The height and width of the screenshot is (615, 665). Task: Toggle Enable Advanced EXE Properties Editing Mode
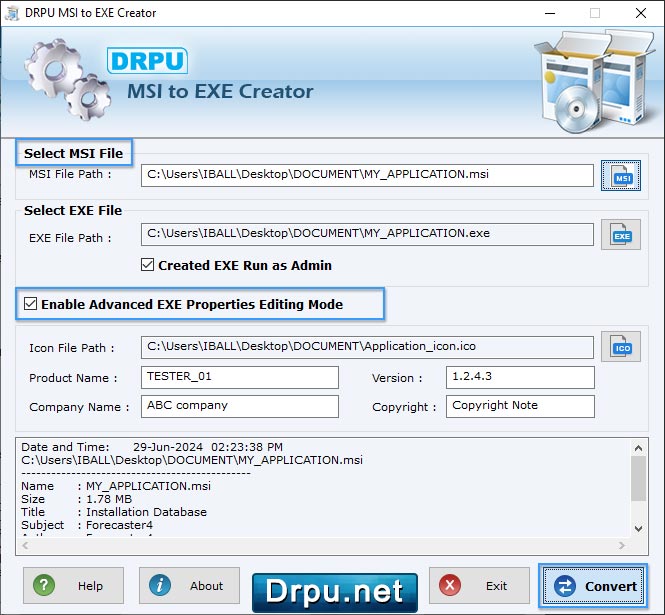pos(31,304)
